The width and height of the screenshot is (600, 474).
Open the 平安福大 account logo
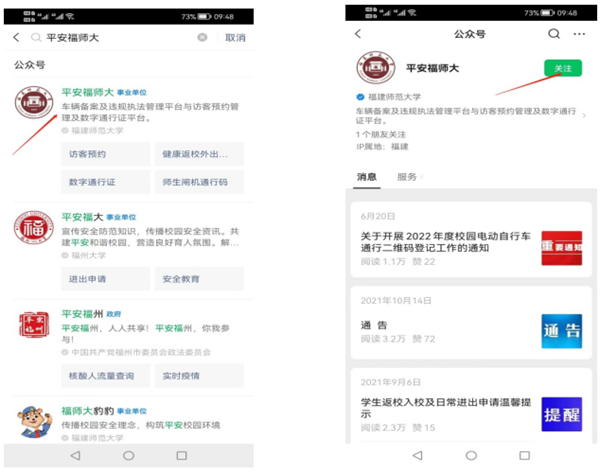(x=34, y=227)
